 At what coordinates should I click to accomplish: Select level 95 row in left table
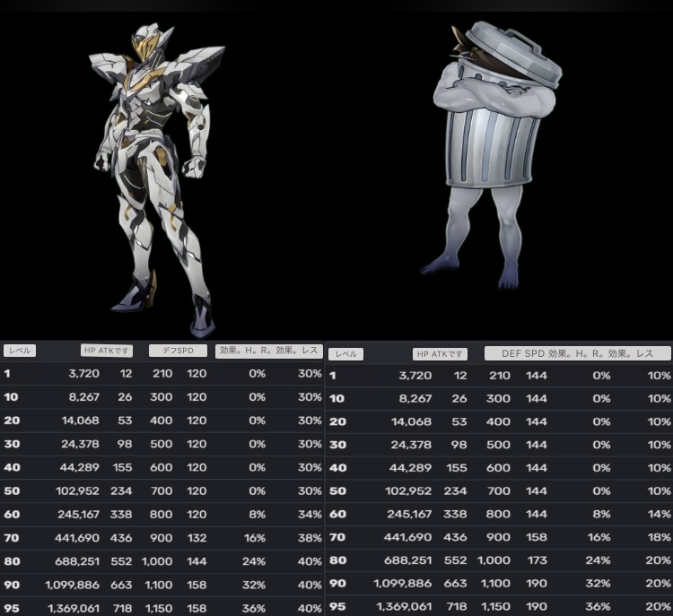tap(162, 608)
